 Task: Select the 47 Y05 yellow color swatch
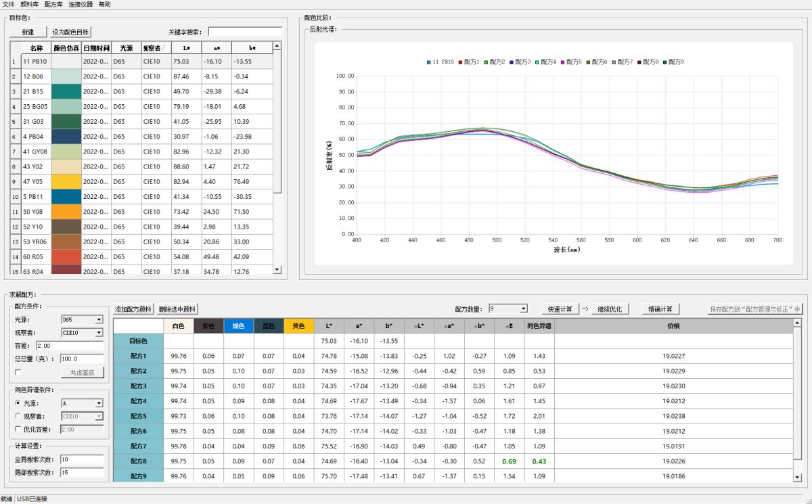(66, 182)
